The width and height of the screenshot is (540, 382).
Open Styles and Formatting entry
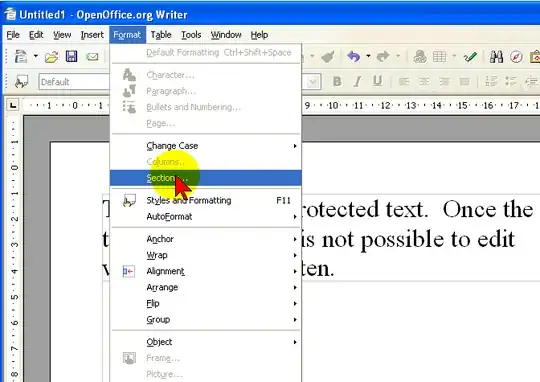(206, 200)
